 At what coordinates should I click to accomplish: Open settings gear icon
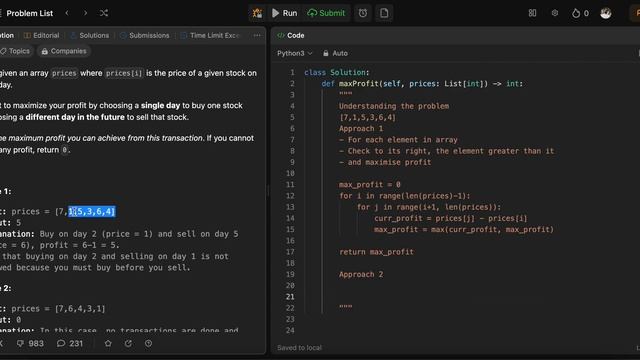click(554, 13)
